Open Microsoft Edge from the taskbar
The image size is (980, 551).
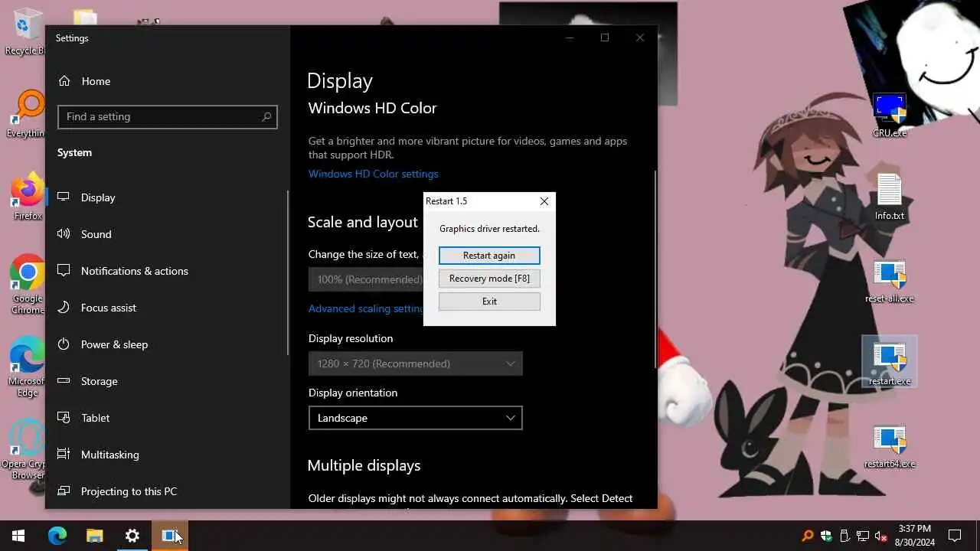[x=57, y=536]
